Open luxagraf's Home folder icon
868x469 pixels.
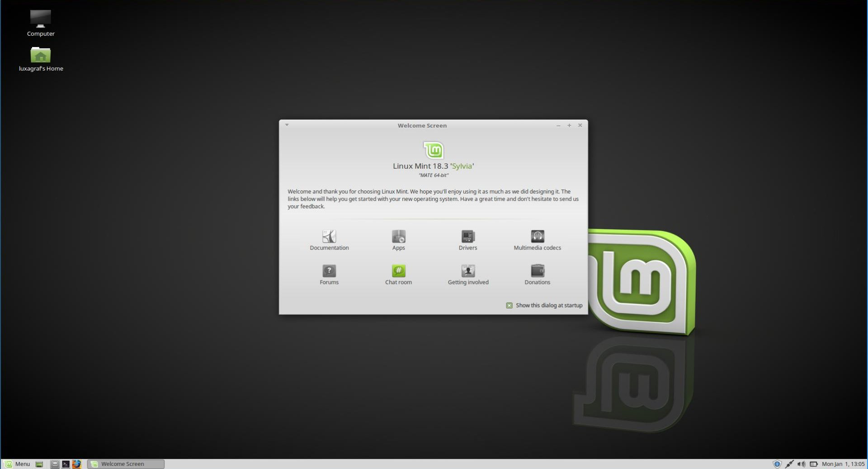41,55
